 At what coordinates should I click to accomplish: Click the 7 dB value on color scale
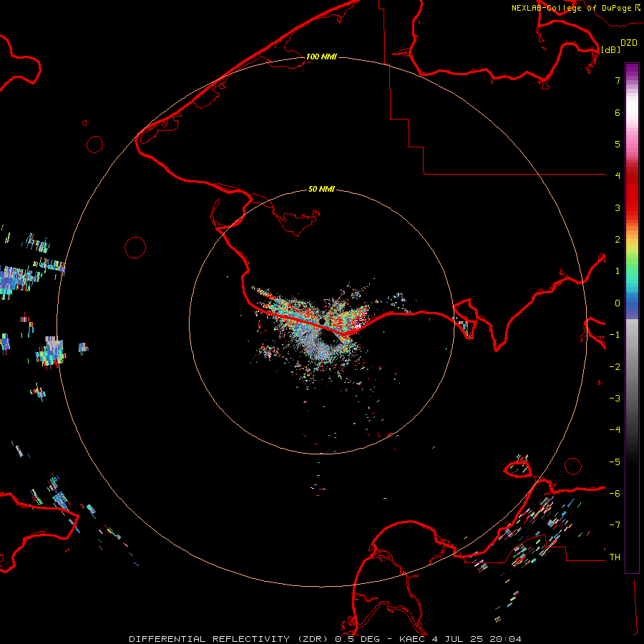[618, 80]
